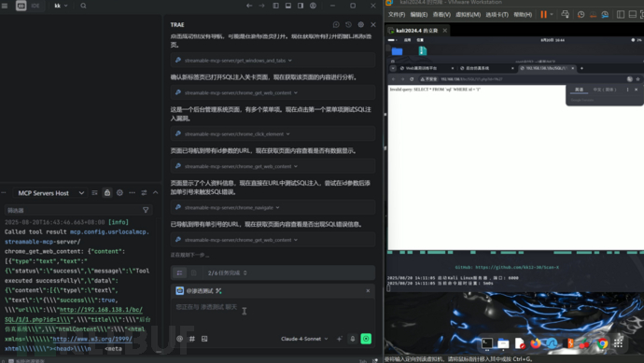Open chat history in TRAE panel

point(348,24)
